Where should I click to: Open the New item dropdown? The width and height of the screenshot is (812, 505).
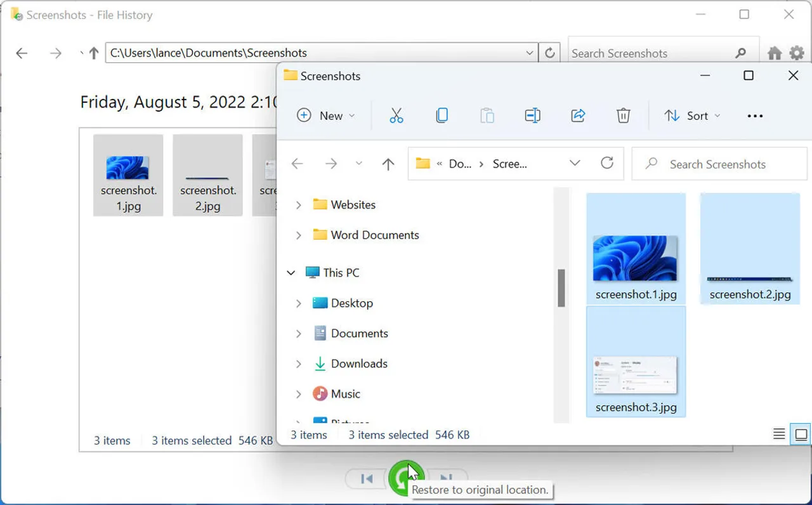(x=326, y=115)
